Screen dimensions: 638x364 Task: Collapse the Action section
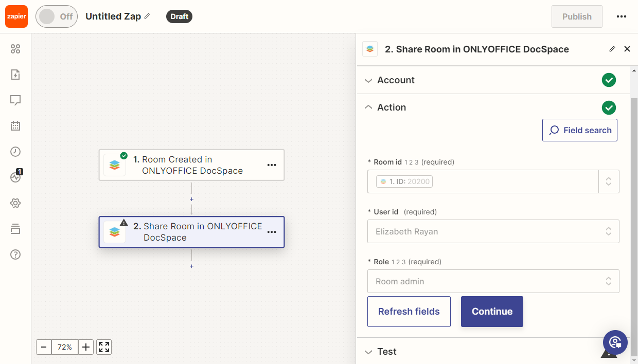point(392,107)
